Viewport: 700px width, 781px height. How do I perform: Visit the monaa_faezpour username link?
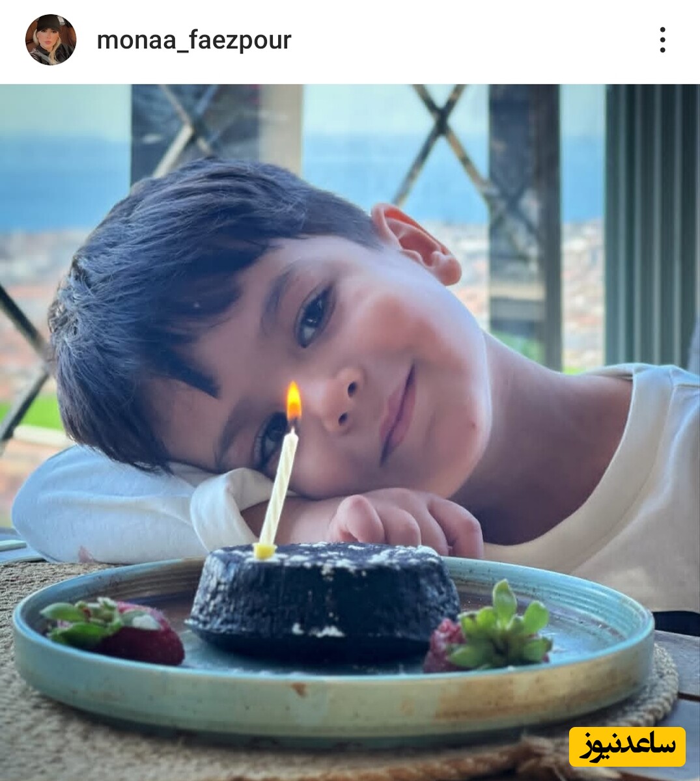click(x=194, y=40)
